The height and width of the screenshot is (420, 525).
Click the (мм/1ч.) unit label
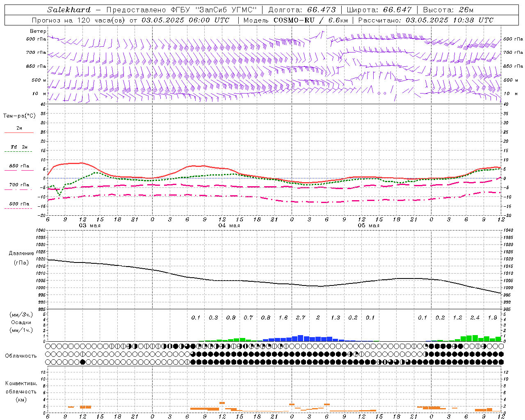coord(21,330)
